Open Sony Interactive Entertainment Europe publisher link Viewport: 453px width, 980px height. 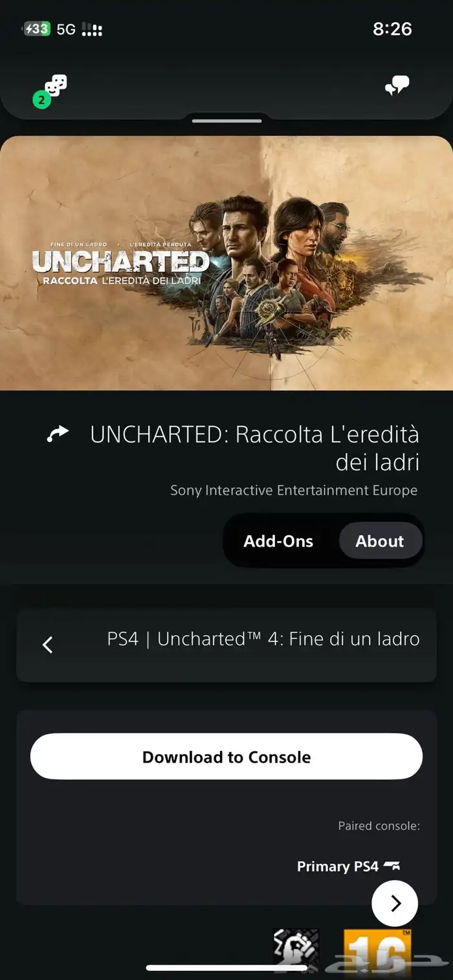[294, 490]
